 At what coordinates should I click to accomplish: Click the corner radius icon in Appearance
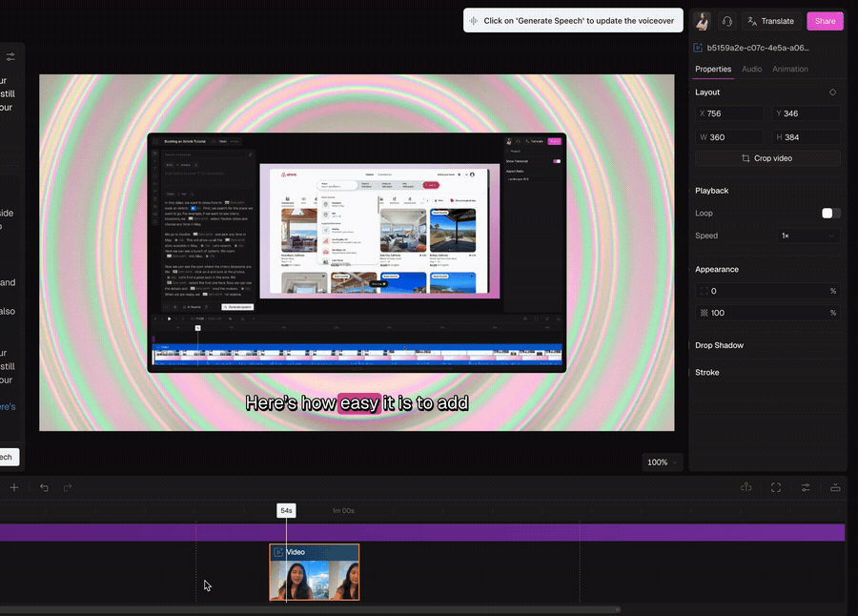coord(704,291)
